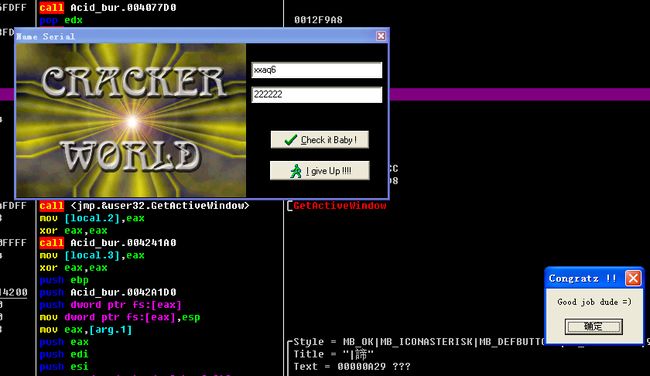The height and width of the screenshot is (376, 650).
Task: Focus the serial field containing 222222
Action: click(317, 95)
